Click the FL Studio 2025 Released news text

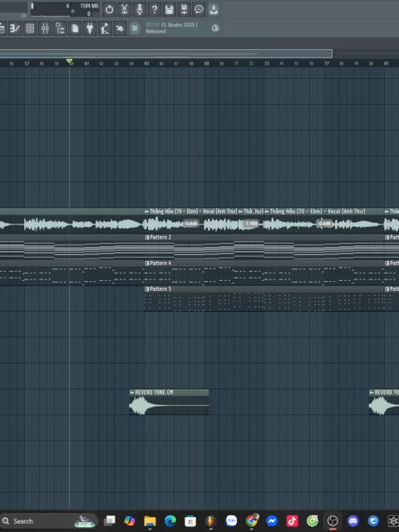(x=171, y=27)
